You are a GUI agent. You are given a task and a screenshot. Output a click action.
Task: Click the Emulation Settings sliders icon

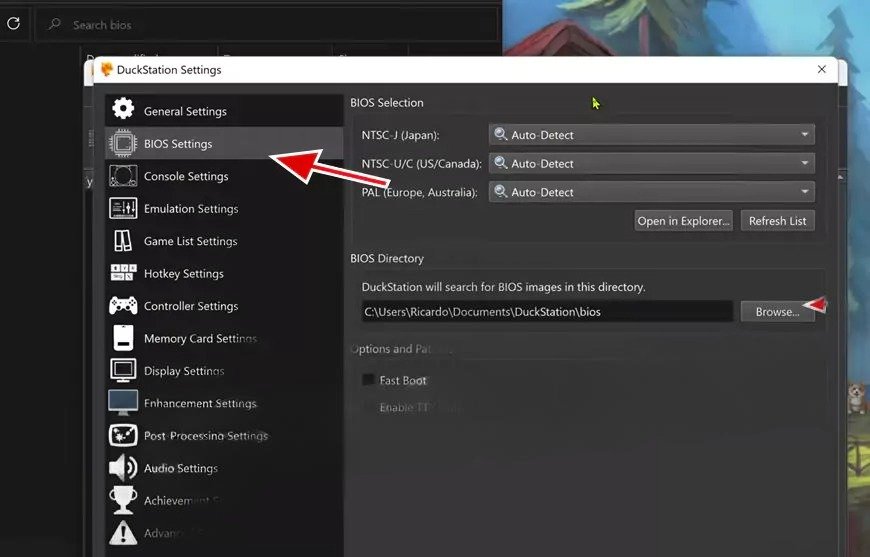point(123,208)
